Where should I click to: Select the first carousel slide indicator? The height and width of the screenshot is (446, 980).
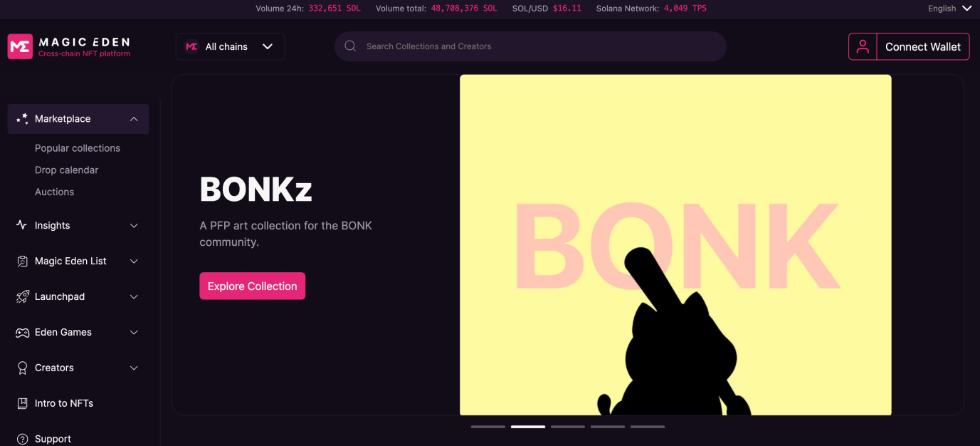point(488,427)
